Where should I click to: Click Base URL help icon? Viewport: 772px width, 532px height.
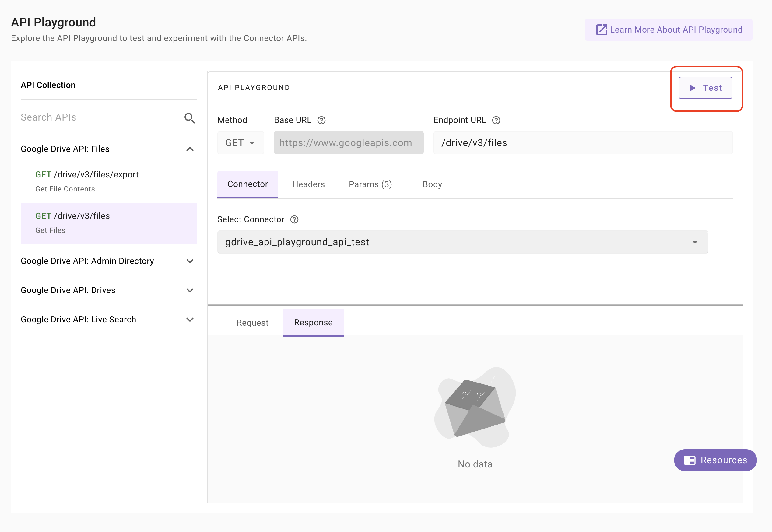click(x=321, y=120)
